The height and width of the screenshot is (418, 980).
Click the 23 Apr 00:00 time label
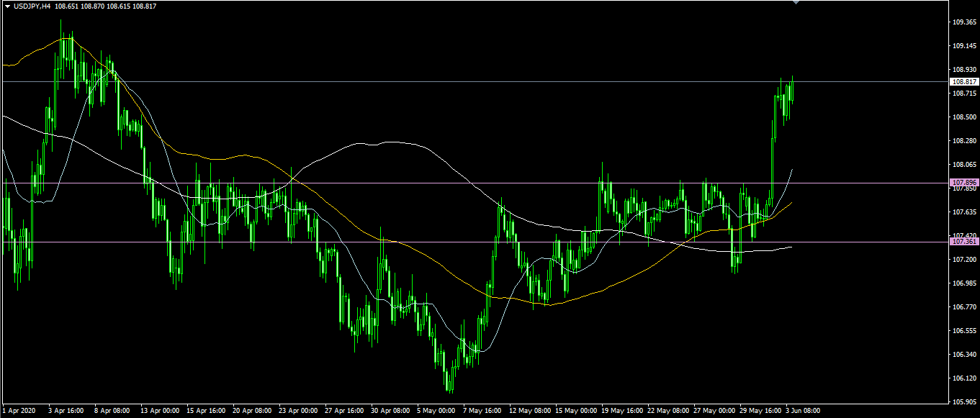298,411
